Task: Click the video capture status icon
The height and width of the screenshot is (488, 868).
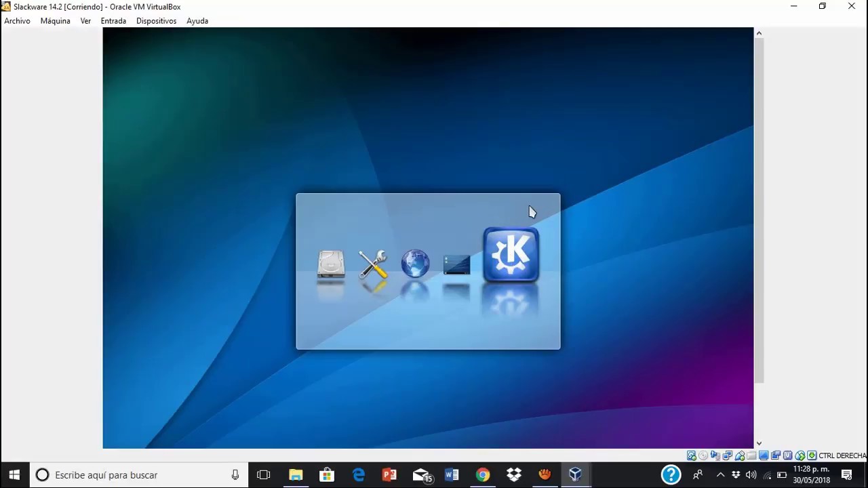Action: pos(776,455)
